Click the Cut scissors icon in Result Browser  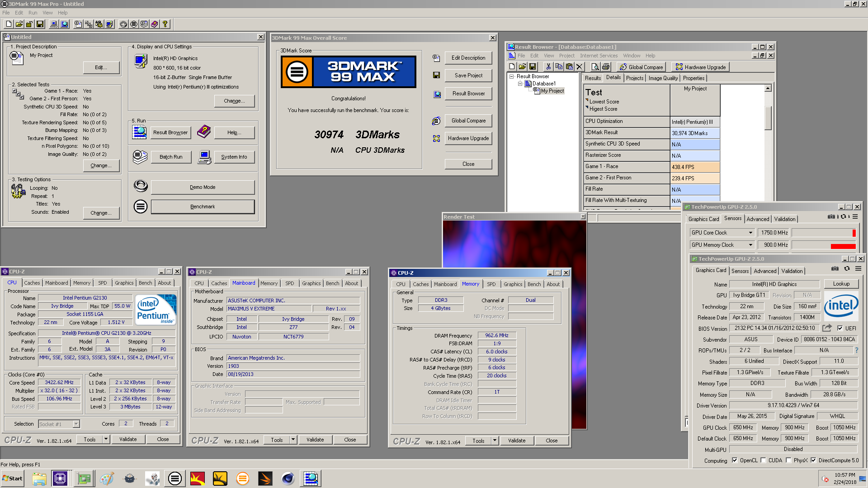pos(548,67)
